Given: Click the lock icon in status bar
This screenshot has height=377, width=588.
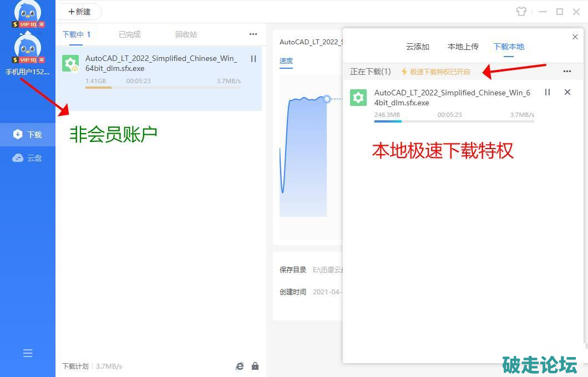Looking at the screenshot, I should (x=255, y=366).
